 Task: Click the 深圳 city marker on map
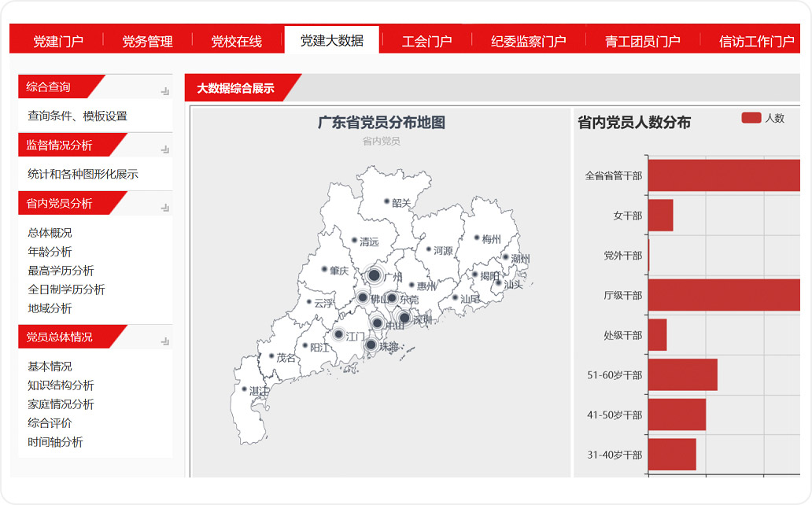404,318
